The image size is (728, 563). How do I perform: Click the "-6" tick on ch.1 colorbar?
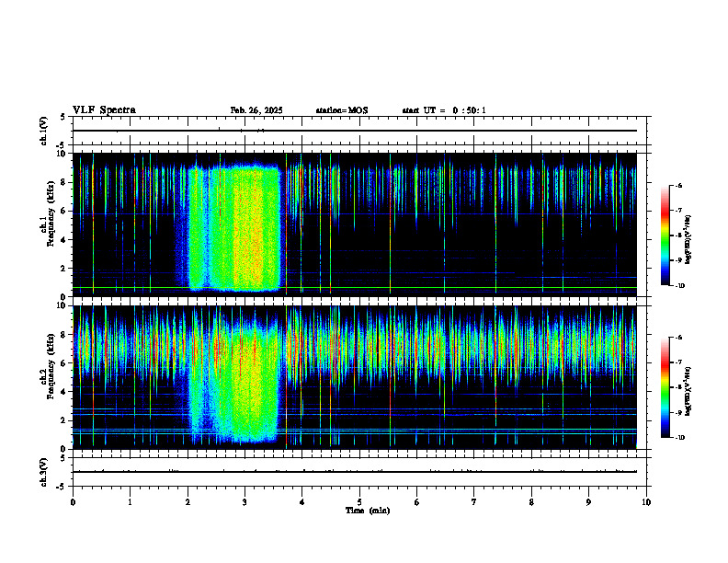[678, 185]
